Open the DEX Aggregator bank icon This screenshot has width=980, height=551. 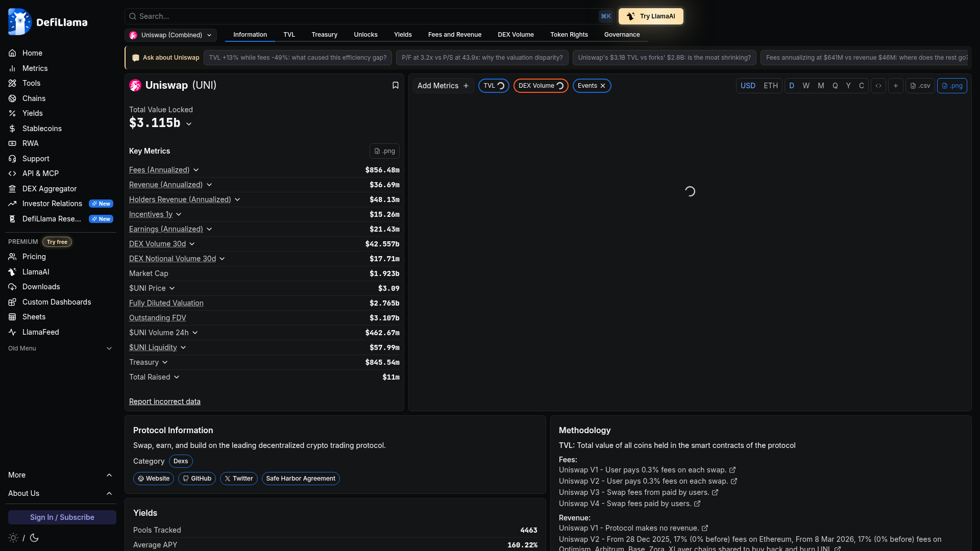pos(12,189)
